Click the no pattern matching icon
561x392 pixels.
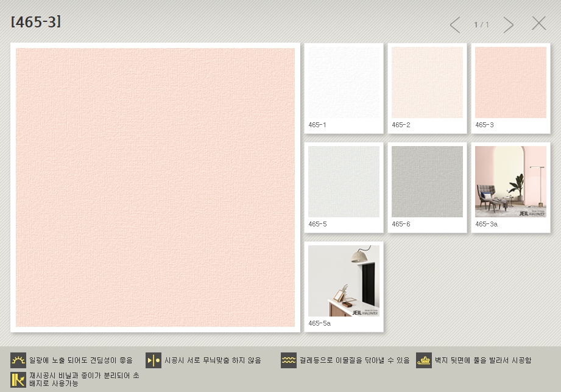pyautogui.click(x=153, y=360)
